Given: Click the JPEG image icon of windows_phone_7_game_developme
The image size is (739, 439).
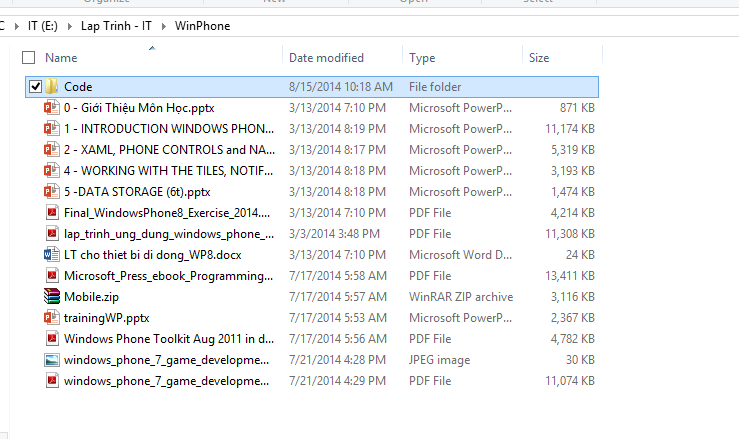Looking at the screenshot, I should point(52,360).
